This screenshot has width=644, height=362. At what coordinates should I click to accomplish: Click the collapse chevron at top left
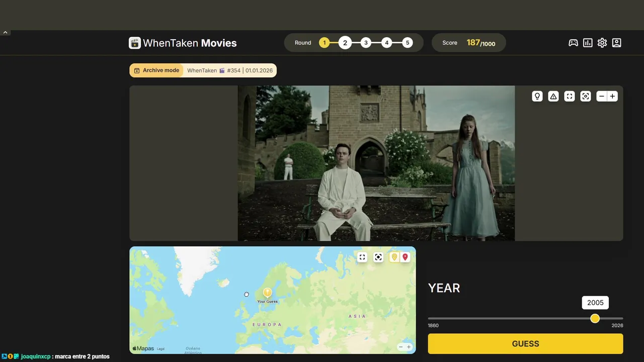5,33
